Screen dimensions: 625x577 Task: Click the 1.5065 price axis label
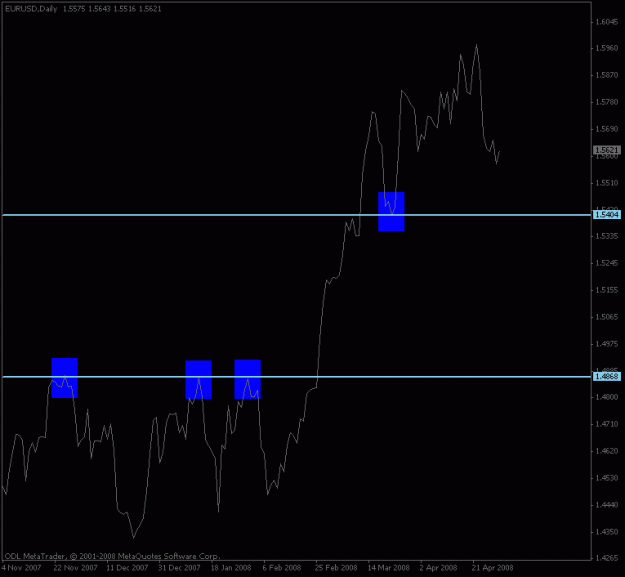coord(607,317)
